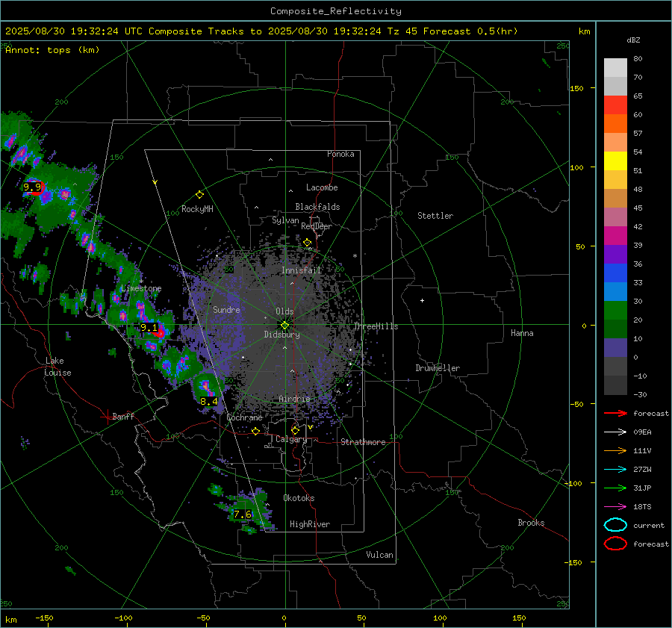Screen dimensions: 672x628
Task: Click the radar site diamond at Didsbury
Action: click(284, 326)
